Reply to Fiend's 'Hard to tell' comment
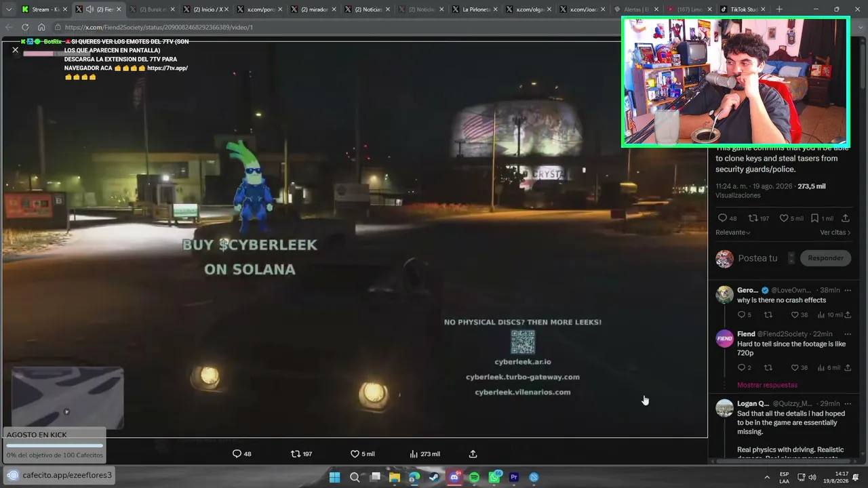 pyautogui.click(x=741, y=367)
